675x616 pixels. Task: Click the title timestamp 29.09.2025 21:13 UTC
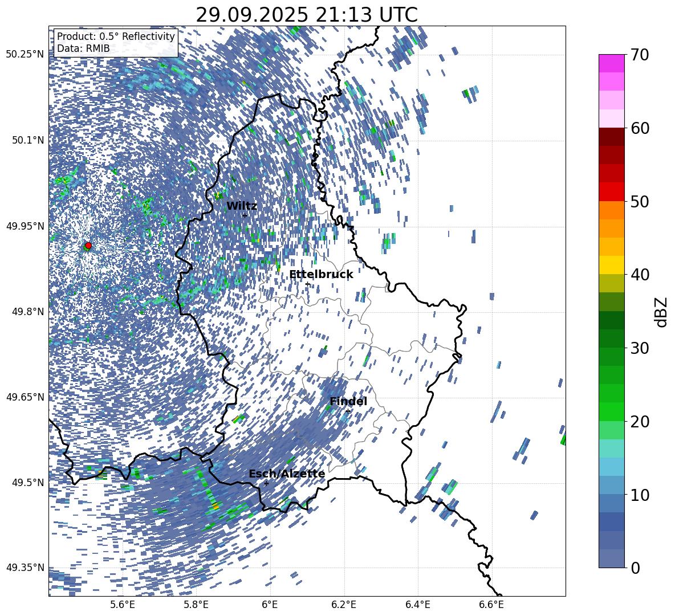307,15
